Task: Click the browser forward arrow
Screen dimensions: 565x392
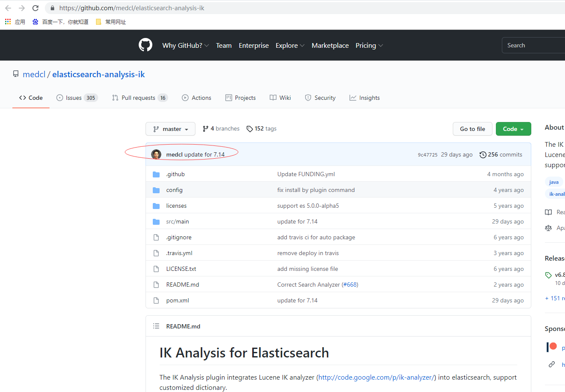Action: [22, 8]
